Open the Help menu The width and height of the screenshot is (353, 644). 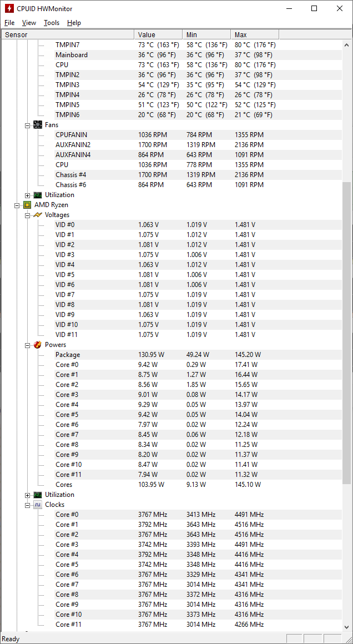[x=74, y=23]
